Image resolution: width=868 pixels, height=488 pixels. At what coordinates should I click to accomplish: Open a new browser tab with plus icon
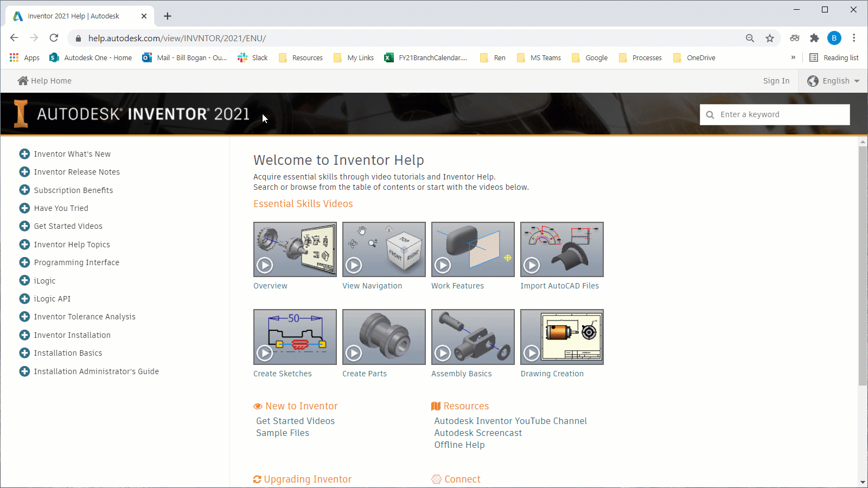point(168,16)
